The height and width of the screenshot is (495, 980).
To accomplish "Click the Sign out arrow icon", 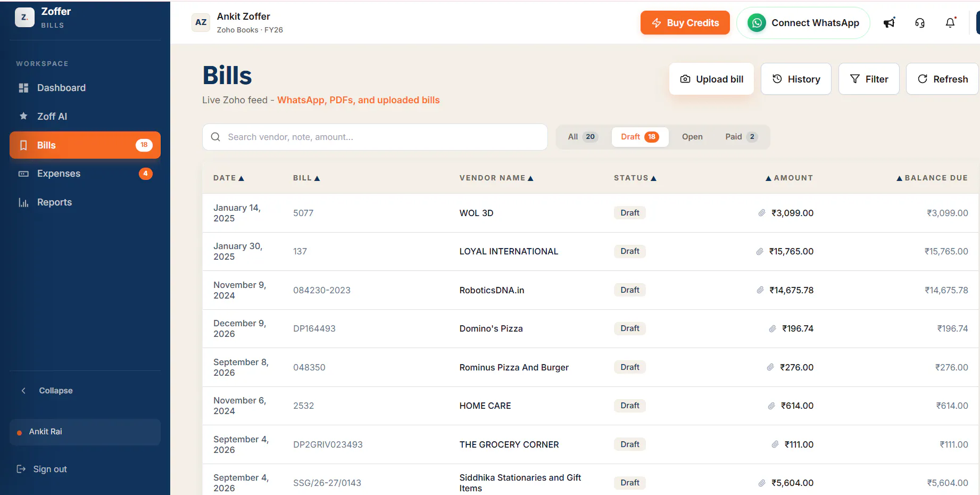I will 21,469.
